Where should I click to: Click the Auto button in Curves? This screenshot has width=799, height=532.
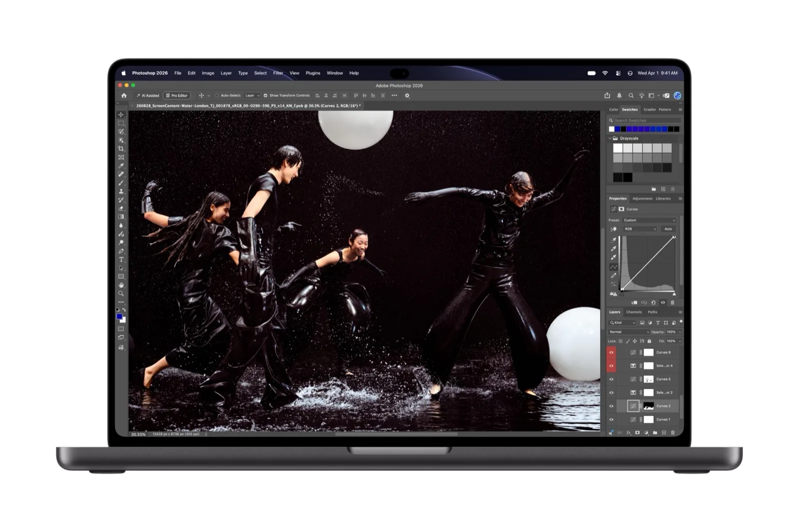pos(668,229)
